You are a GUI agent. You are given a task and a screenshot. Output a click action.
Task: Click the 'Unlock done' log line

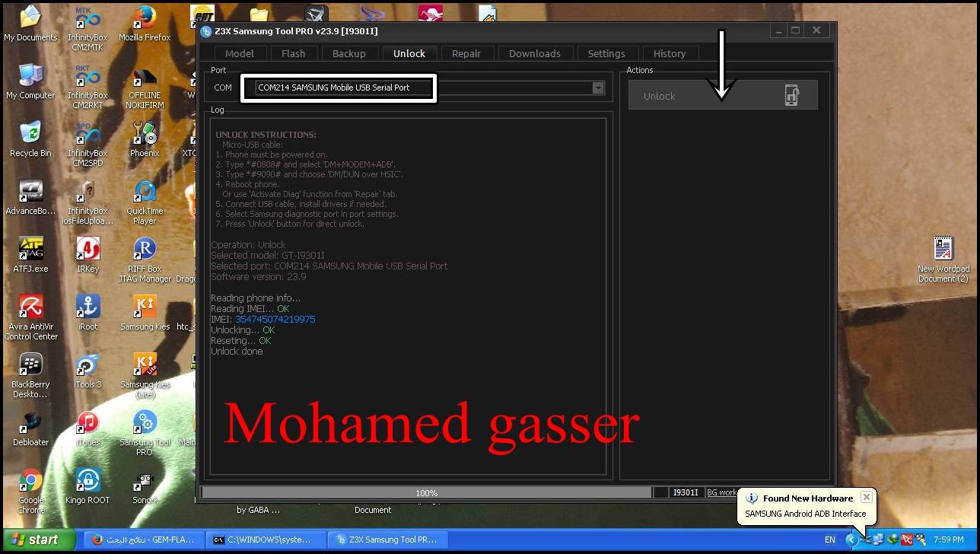(x=237, y=352)
